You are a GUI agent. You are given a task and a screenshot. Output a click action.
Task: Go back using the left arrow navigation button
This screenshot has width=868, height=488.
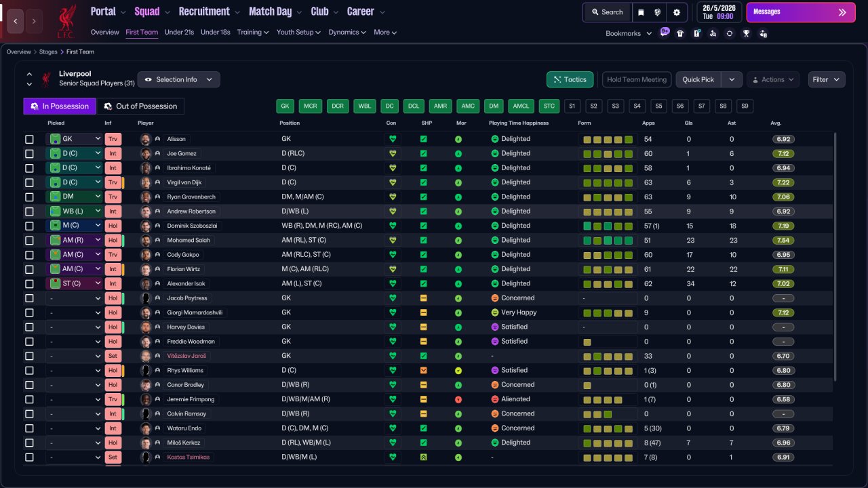[16, 21]
